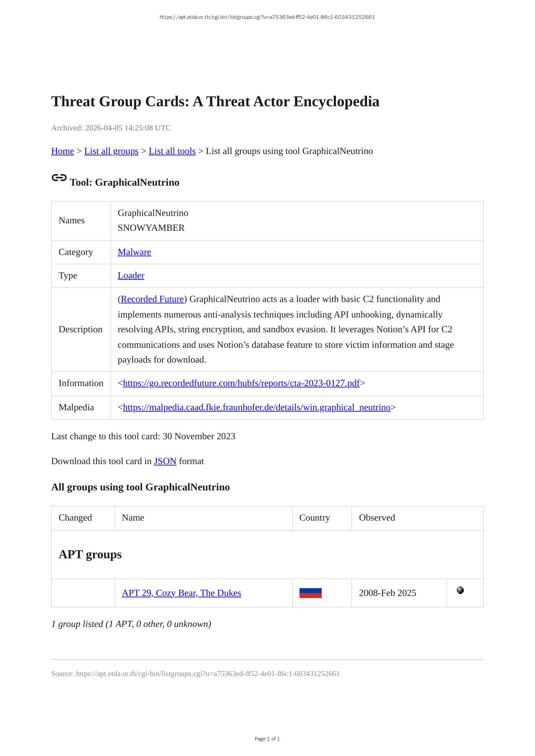Click the Source URL in the footer

point(208,673)
